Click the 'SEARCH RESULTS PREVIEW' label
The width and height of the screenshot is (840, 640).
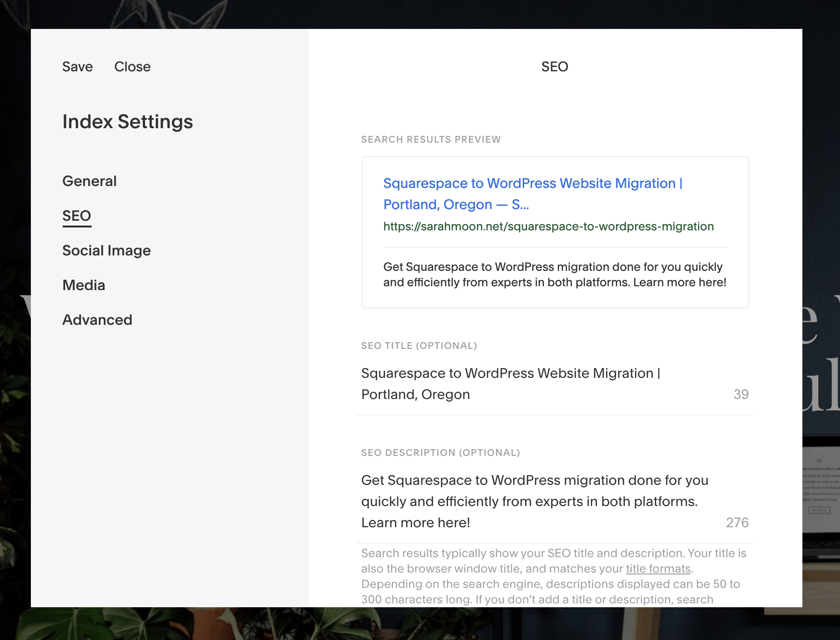pyautogui.click(x=431, y=139)
